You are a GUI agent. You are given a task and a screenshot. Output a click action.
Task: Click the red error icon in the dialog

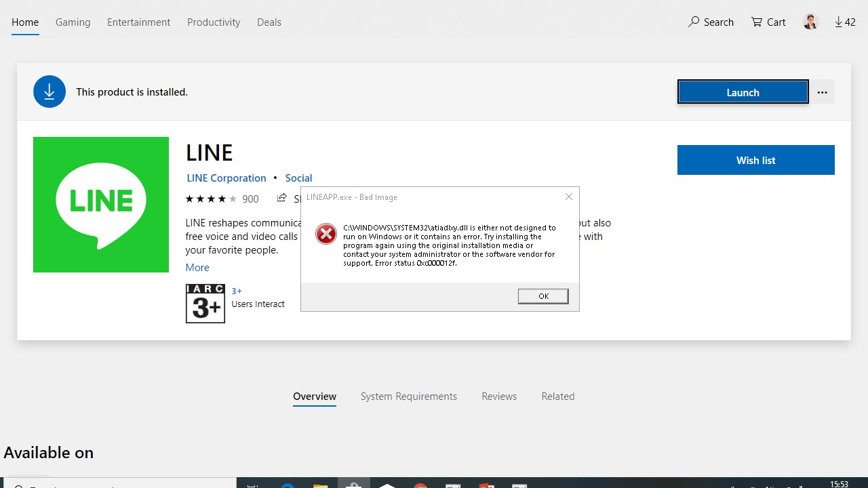click(x=326, y=234)
